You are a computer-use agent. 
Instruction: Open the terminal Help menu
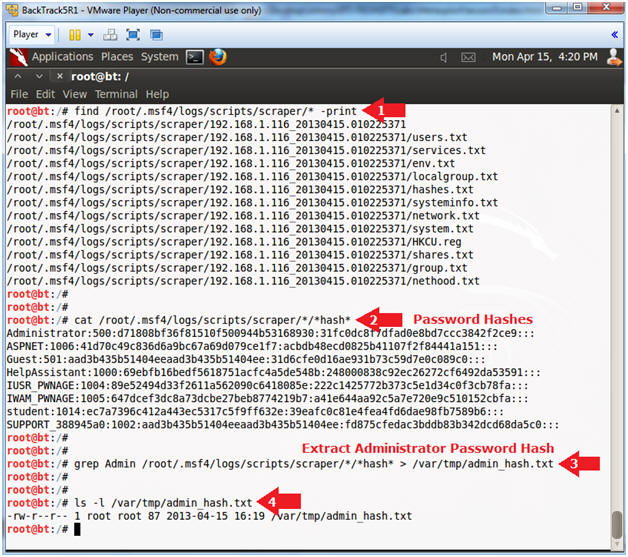[157, 95]
